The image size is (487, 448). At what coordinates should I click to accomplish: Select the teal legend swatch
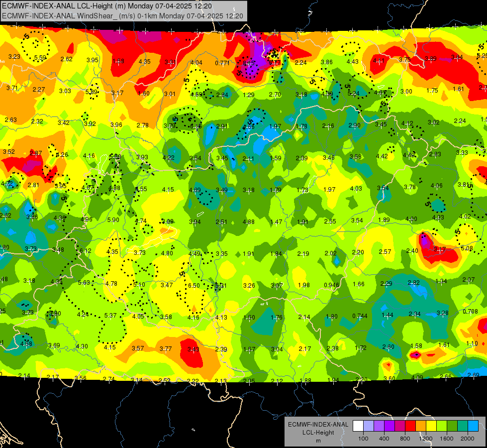pos(463,426)
